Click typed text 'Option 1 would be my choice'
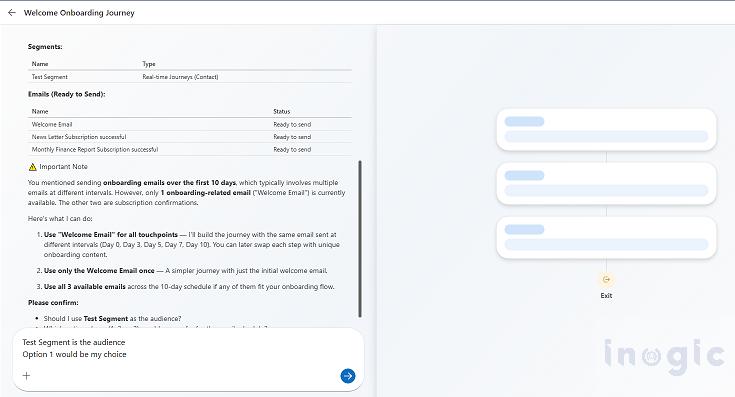This screenshot has height=397, width=735. tap(75, 354)
